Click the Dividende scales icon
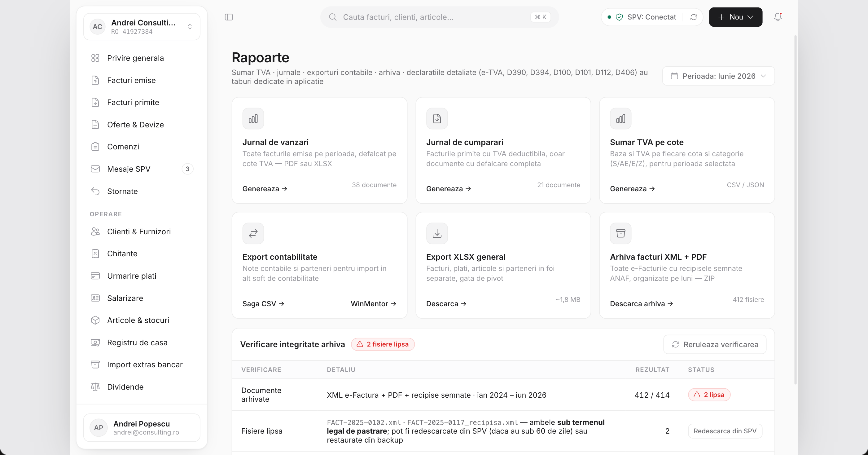Screen dimensions: 868x455 [95, 387]
